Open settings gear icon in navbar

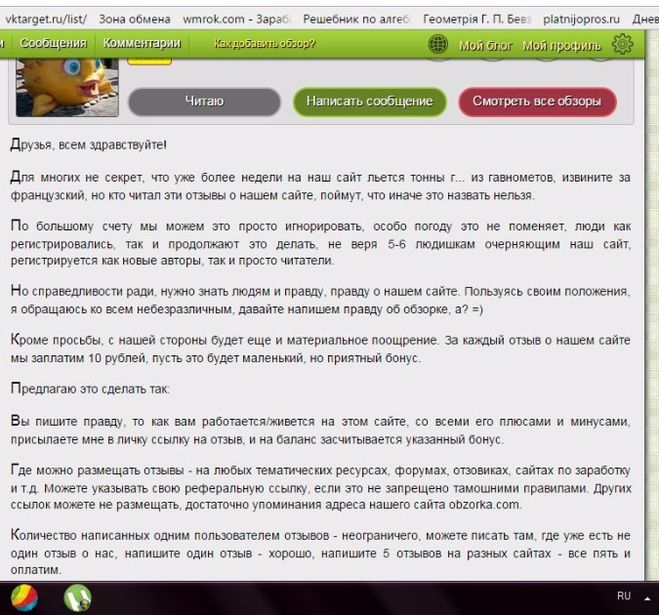[623, 44]
